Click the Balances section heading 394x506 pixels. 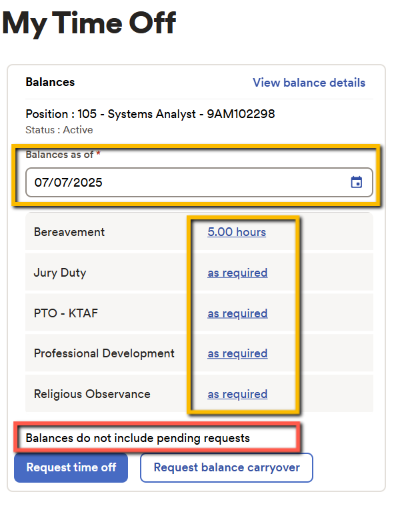50,82
